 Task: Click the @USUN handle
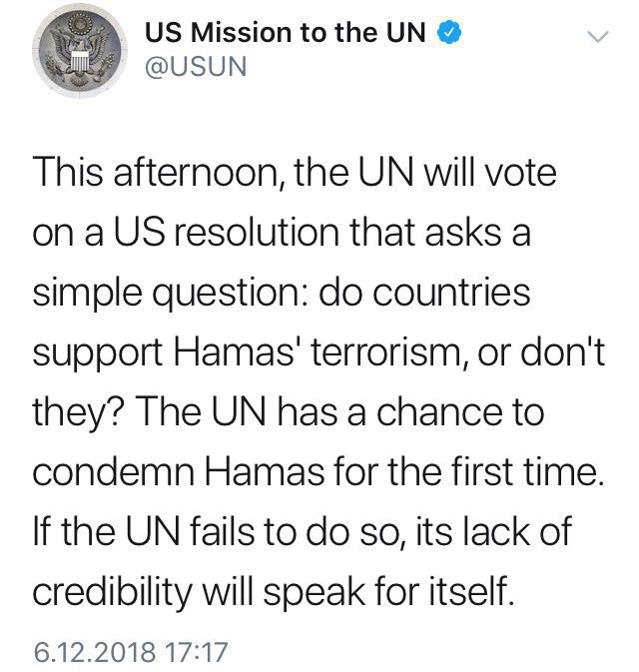[195, 68]
